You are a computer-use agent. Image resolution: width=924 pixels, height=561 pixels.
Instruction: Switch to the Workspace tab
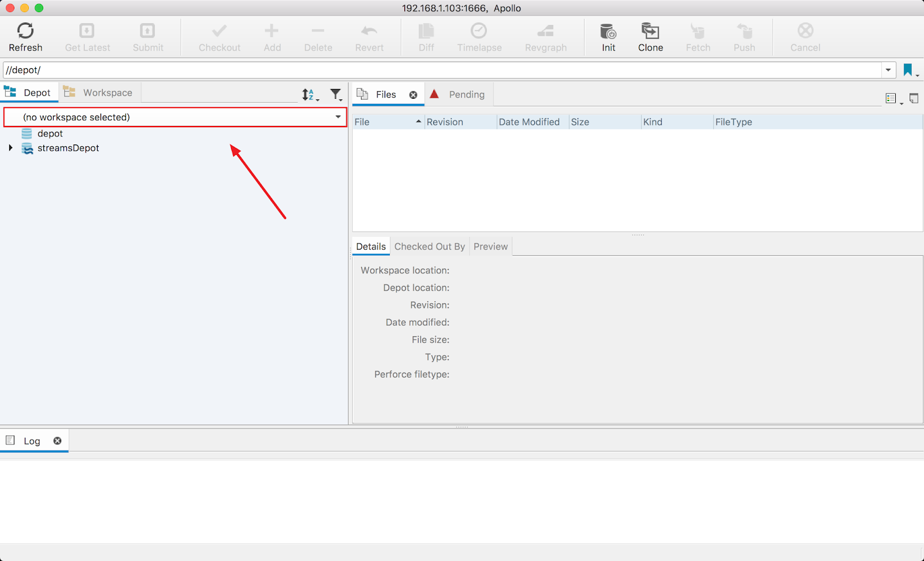(x=99, y=92)
